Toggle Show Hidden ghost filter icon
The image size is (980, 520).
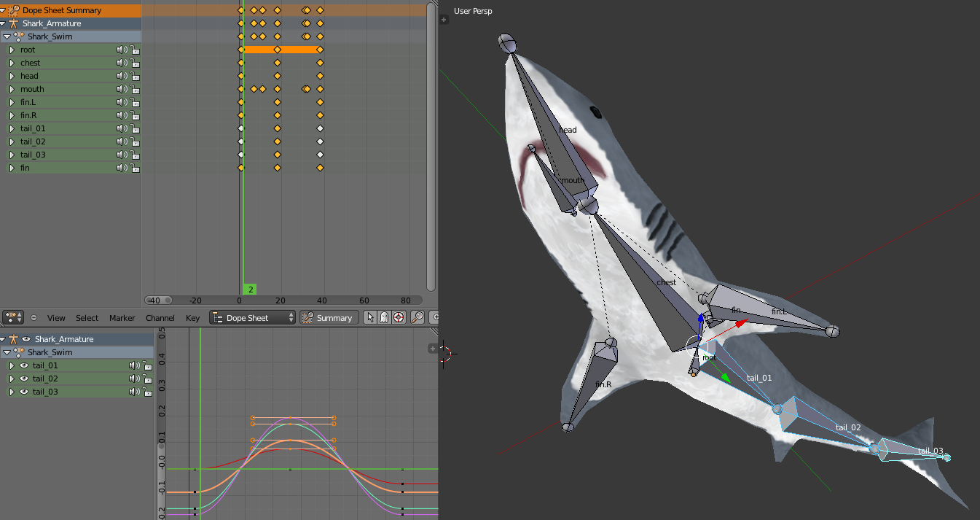tap(384, 317)
